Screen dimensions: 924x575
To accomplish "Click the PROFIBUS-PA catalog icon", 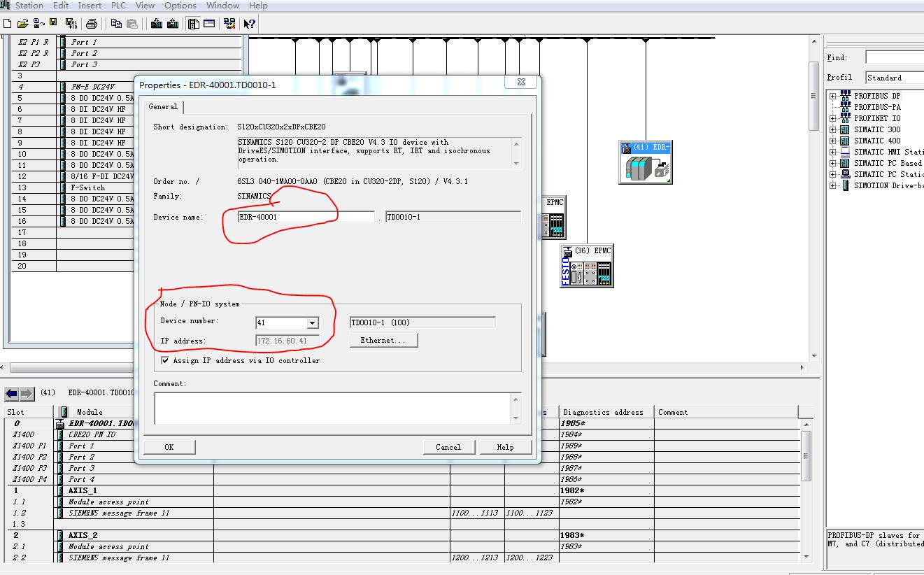I will point(845,107).
